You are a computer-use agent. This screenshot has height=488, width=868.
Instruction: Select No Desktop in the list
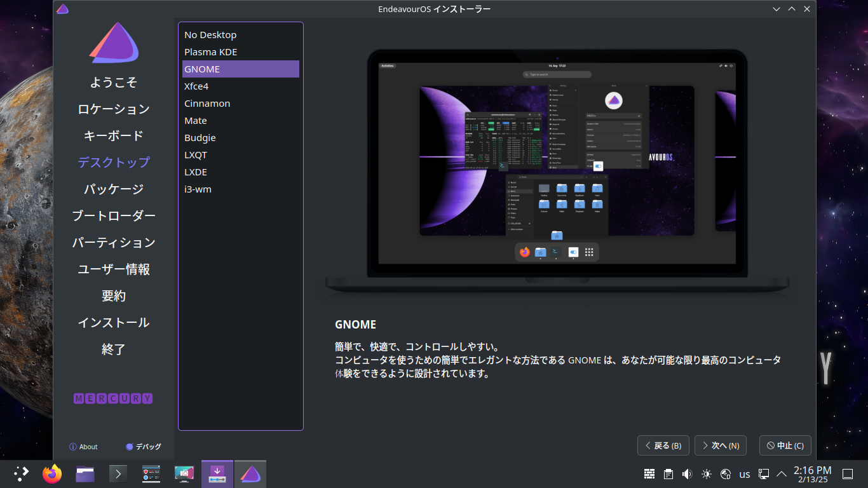[241, 35]
